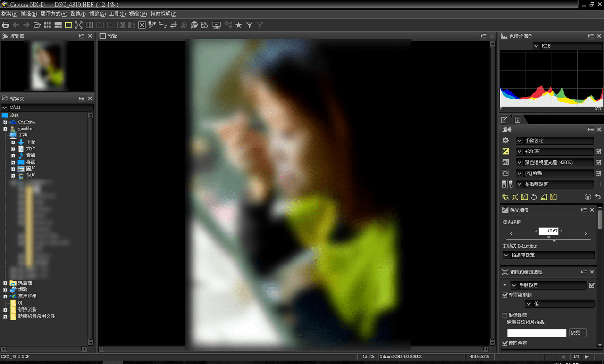Pick the Straighten tool
Viewport: 604px width, 364px height.
[162, 25]
